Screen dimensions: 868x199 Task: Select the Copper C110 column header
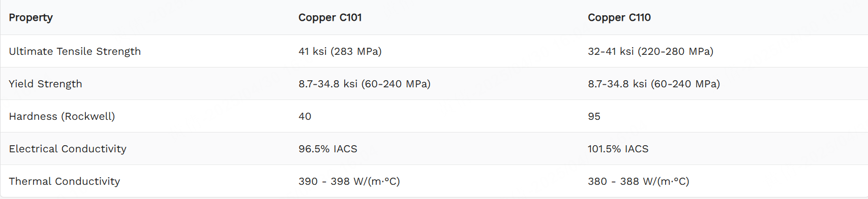pos(619,18)
